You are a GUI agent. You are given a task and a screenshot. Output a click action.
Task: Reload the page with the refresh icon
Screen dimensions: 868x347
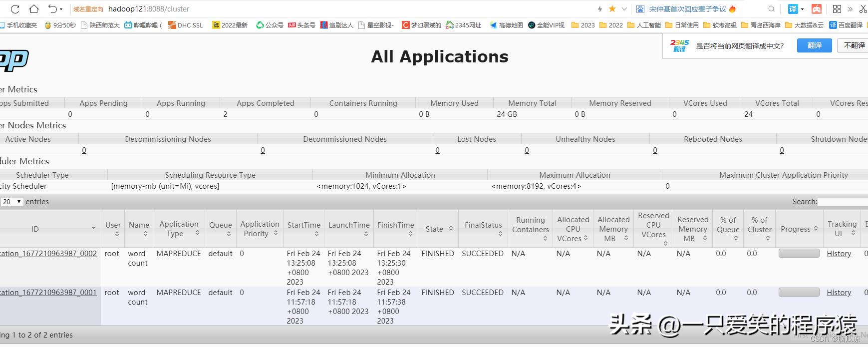(15, 9)
